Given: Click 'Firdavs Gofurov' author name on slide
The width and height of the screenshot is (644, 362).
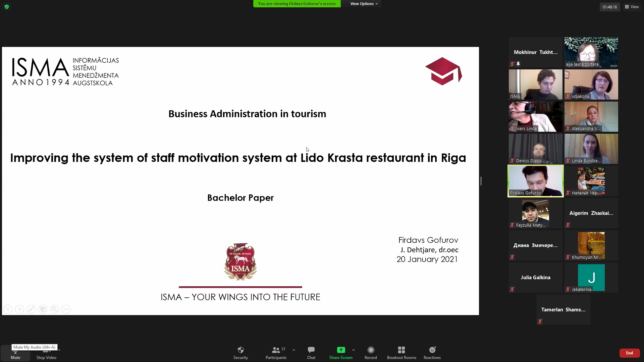Looking at the screenshot, I should pos(428,240).
